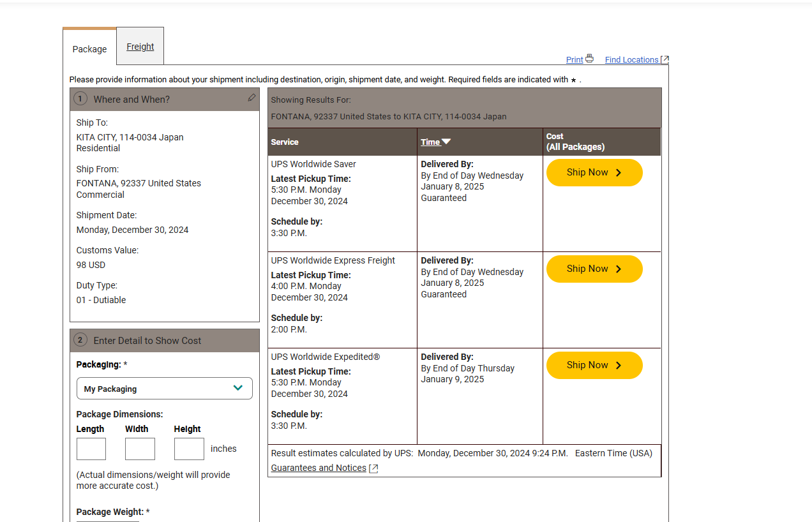Click the Service column header

tap(285, 142)
